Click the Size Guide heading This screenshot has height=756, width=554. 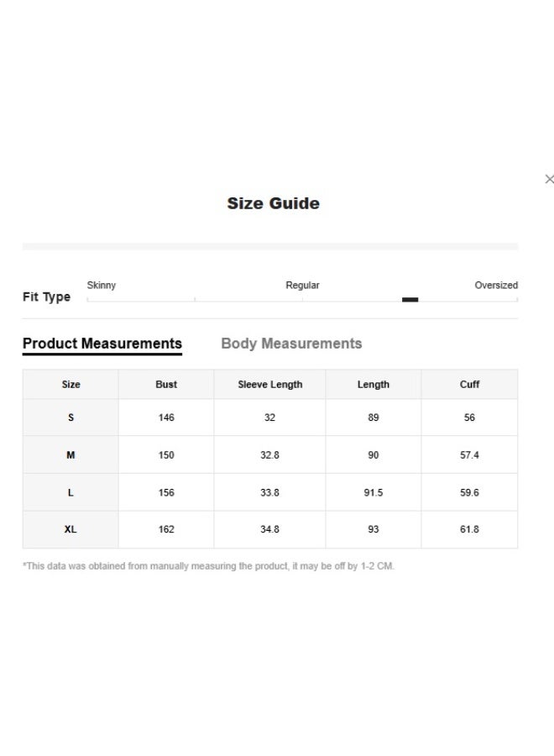tap(273, 203)
